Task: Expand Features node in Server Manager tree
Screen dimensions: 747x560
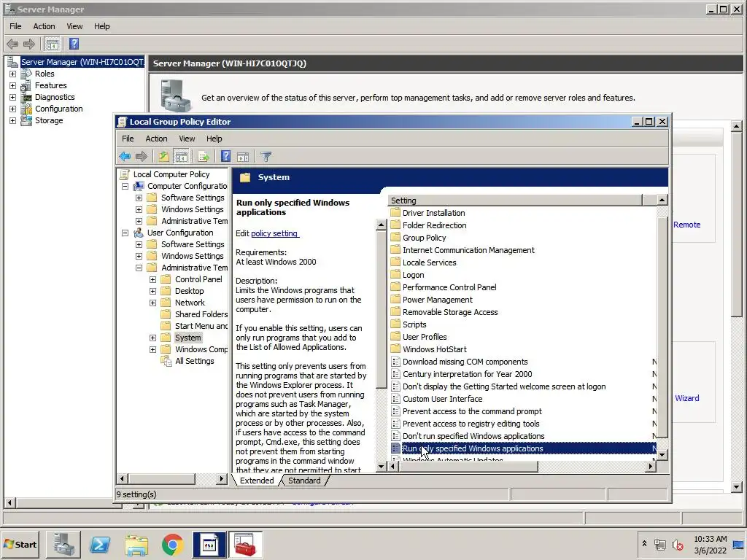Action: pyautogui.click(x=13, y=86)
